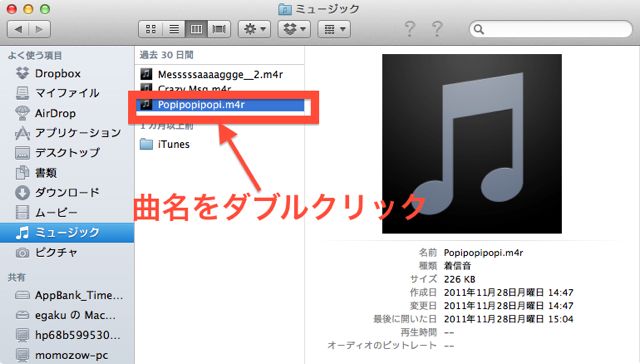Switch to icon view mode
Viewport: 640px width, 364px height.
(x=151, y=29)
